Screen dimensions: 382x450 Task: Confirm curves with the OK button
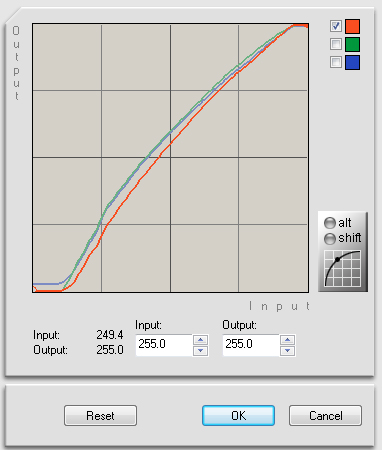238,416
